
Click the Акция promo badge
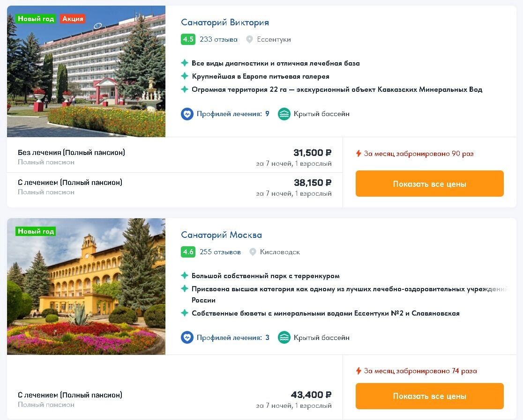click(73, 19)
